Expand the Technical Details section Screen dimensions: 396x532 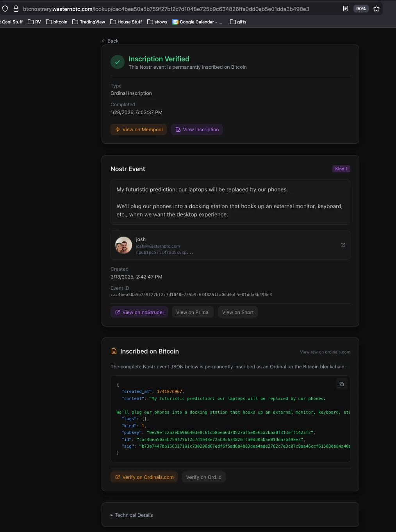(132, 515)
